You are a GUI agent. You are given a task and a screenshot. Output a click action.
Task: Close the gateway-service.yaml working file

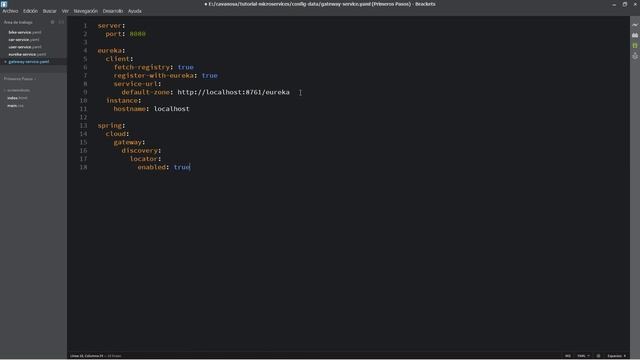click(5, 62)
